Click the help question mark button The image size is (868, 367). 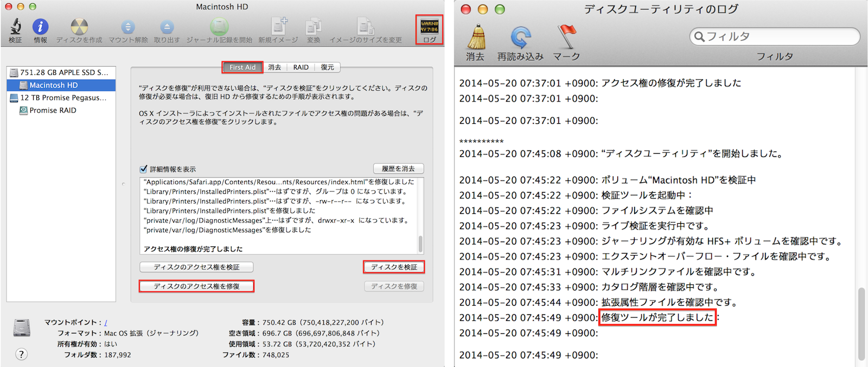21,355
